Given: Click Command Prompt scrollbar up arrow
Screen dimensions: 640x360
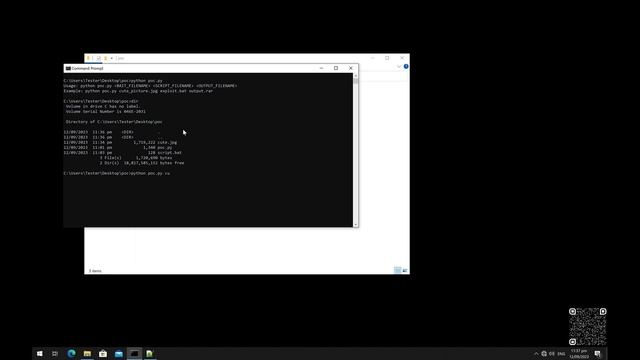Looking at the screenshot, I should pyautogui.click(x=356, y=76).
